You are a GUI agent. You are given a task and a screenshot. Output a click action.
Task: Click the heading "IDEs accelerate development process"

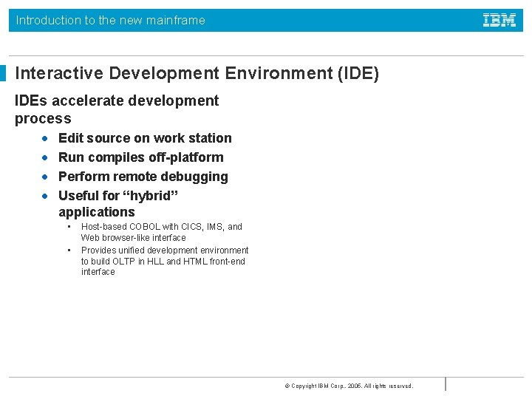coord(117,109)
